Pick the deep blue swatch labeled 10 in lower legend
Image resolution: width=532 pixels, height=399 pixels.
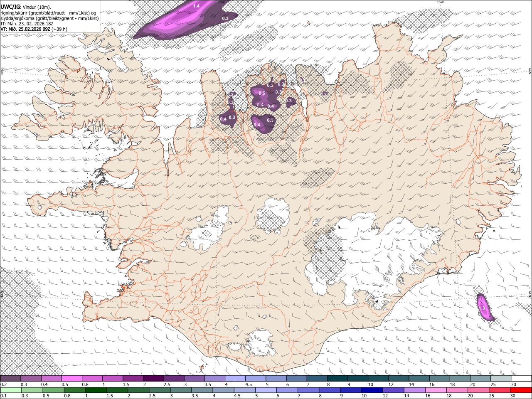pyautogui.click(x=372, y=390)
